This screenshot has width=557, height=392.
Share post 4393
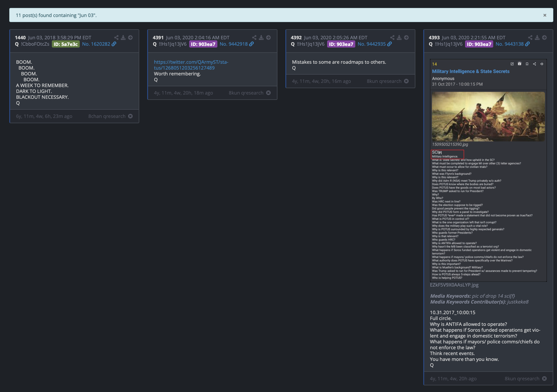click(530, 37)
